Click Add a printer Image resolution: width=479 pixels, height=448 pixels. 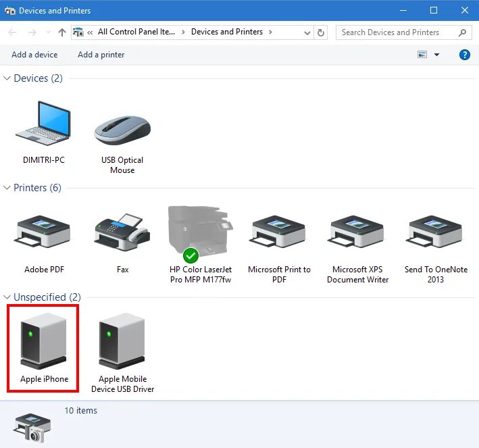(x=101, y=55)
